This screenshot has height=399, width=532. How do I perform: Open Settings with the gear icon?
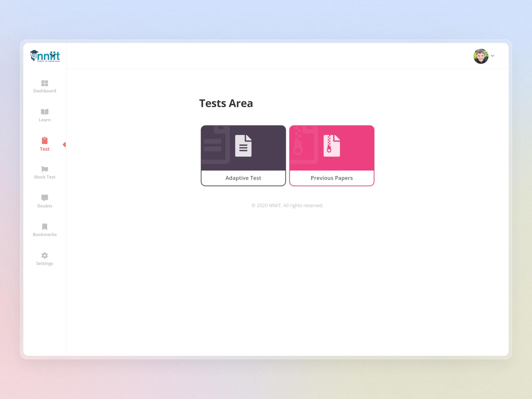tap(45, 255)
